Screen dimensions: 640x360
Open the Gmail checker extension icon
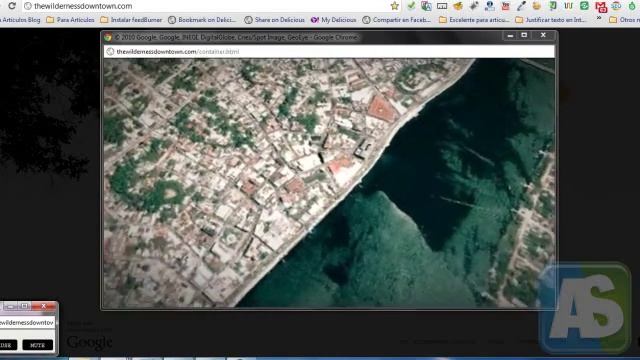(601, 7)
